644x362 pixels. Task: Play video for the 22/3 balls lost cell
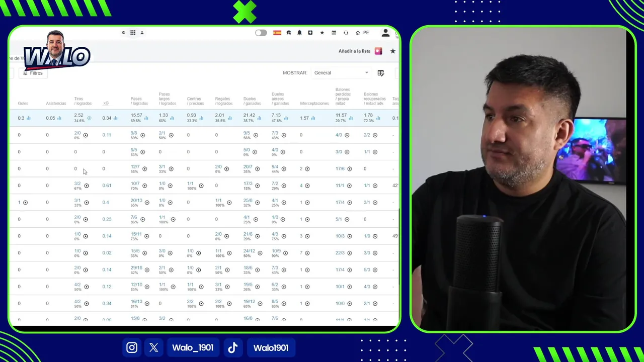point(350,253)
